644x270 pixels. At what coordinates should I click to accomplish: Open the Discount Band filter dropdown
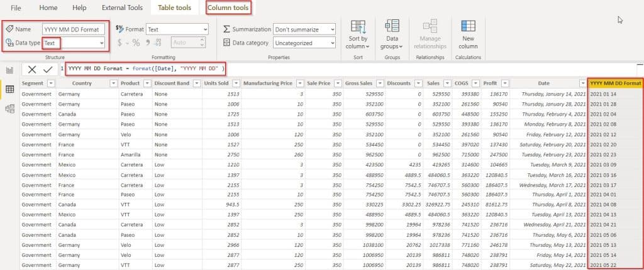click(197, 84)
